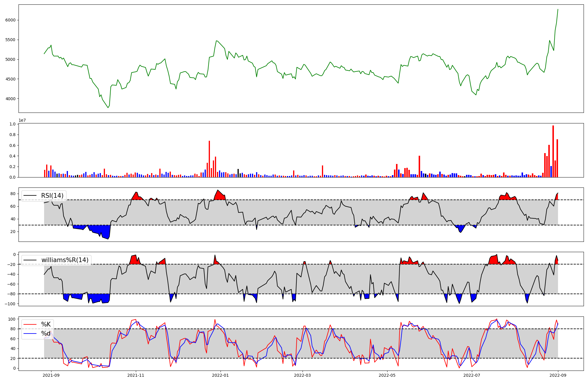588x382 pixels.
Task: Click the 2021-11 x-axis date label
Action: click(x=136, y=375)
